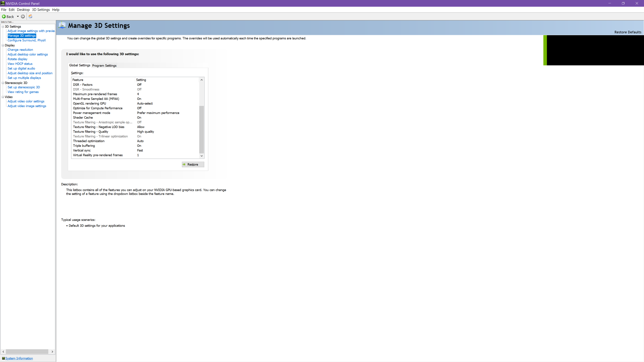Click the NVIDIA Control Panel title icon
This screenshot has width=644, height=362.
(x=3, y=3)
